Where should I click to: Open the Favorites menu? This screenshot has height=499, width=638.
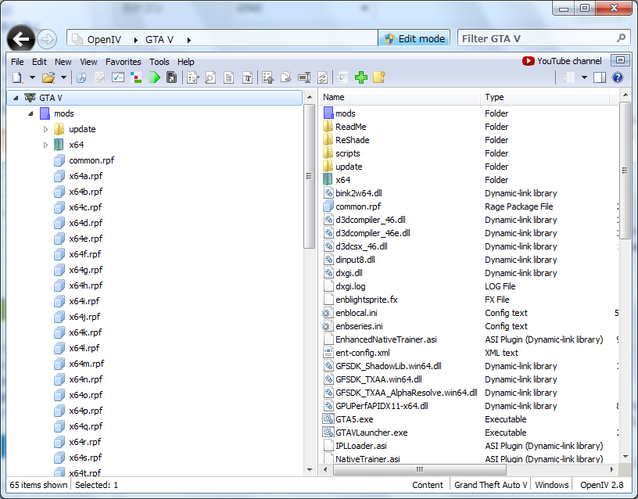tap(123, 61)
